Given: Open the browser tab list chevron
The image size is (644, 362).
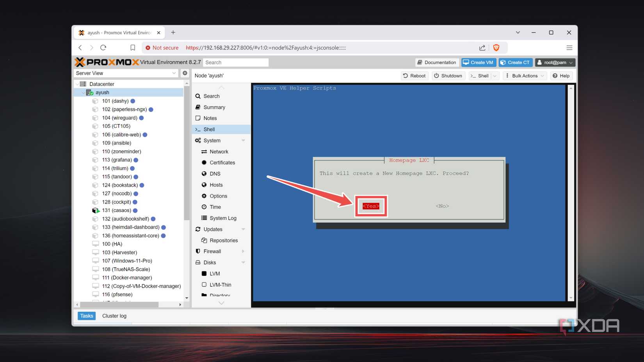Looking at the screenshot, I should [x=518, y=32].
